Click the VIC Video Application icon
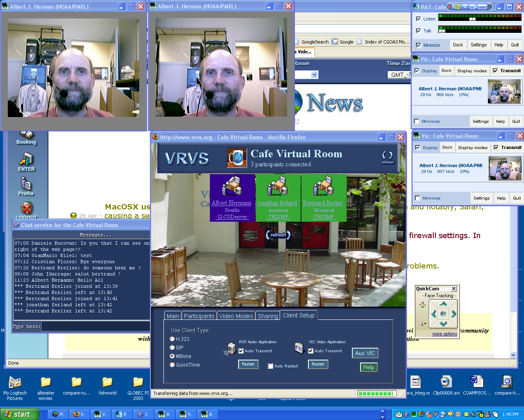This screenshot has width=524, height=420. [299, 348]
